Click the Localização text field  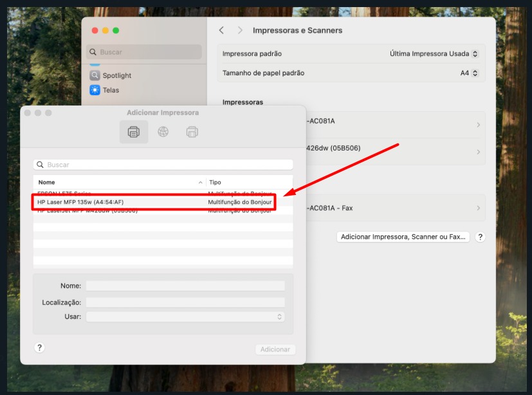185,302
